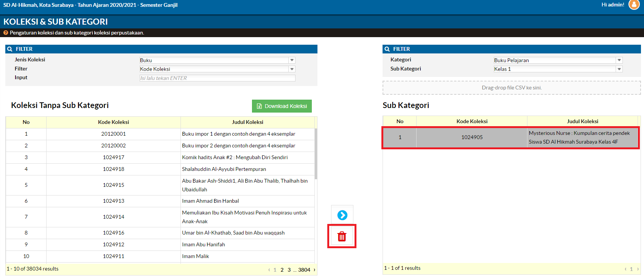Click 'Buku impor 1 dengan contoh' title
644x277 pixels.
pos(238,134)
